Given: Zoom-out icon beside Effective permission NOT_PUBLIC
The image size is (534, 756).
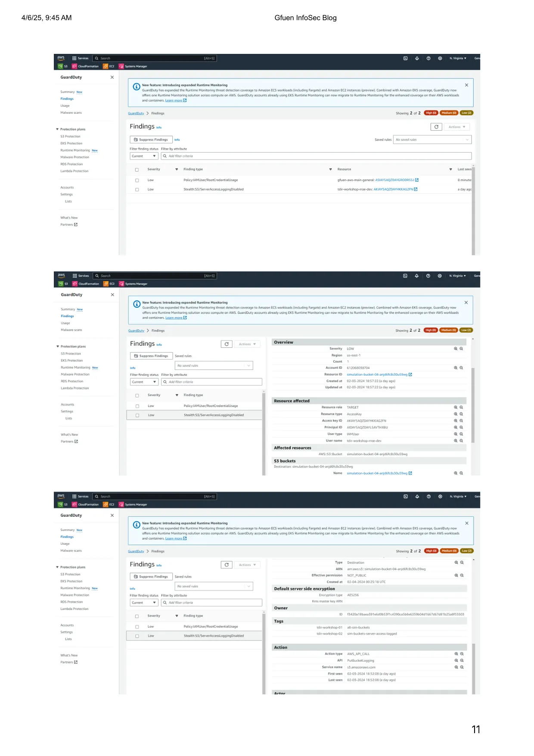Looking at the screenshot, I should [x=462, y=575].
